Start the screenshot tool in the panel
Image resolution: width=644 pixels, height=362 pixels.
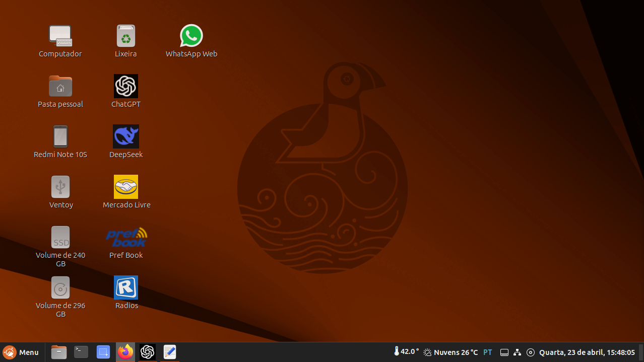(x=103, y=352)
